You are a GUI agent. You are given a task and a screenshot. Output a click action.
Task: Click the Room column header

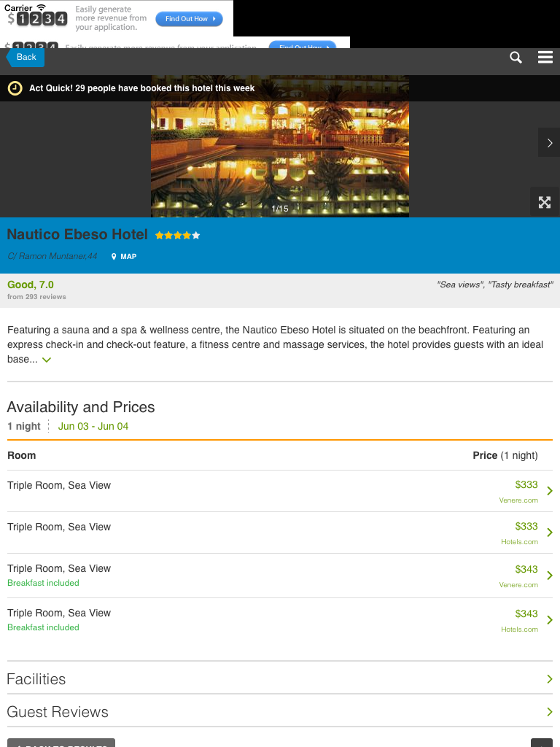coord(21,455)
